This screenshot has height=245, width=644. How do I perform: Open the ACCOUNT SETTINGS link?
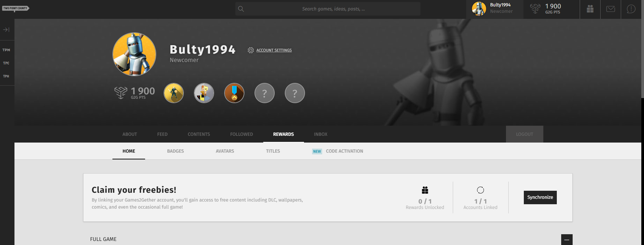tap(274, 50)
